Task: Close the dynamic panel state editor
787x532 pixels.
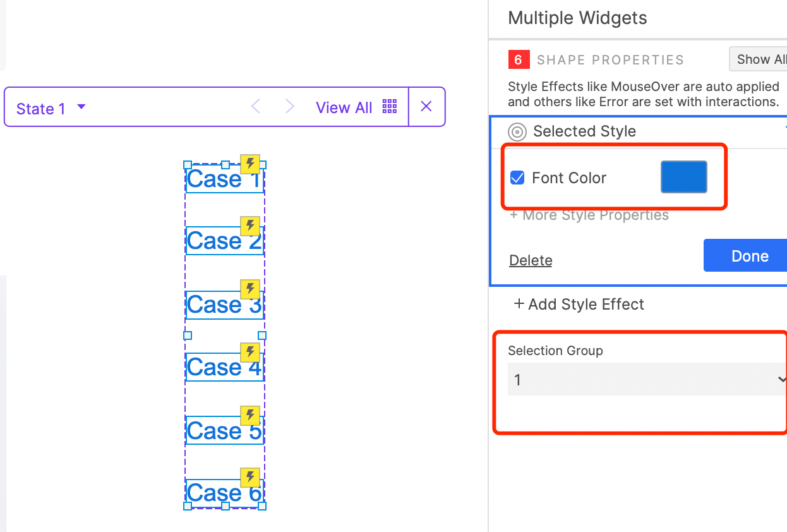Action: click(426, 107)
